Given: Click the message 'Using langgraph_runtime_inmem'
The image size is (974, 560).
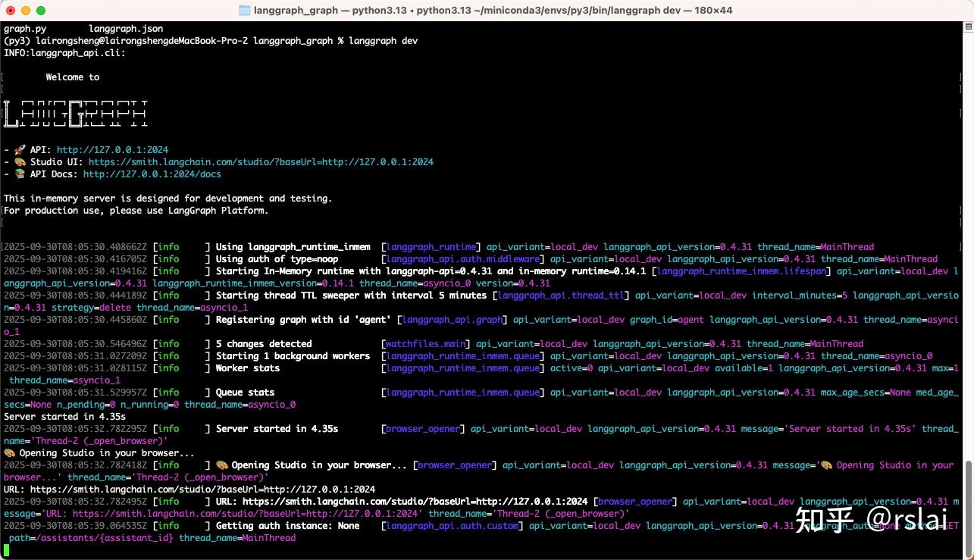Looking at the screenshot, I should pos(293,247).
